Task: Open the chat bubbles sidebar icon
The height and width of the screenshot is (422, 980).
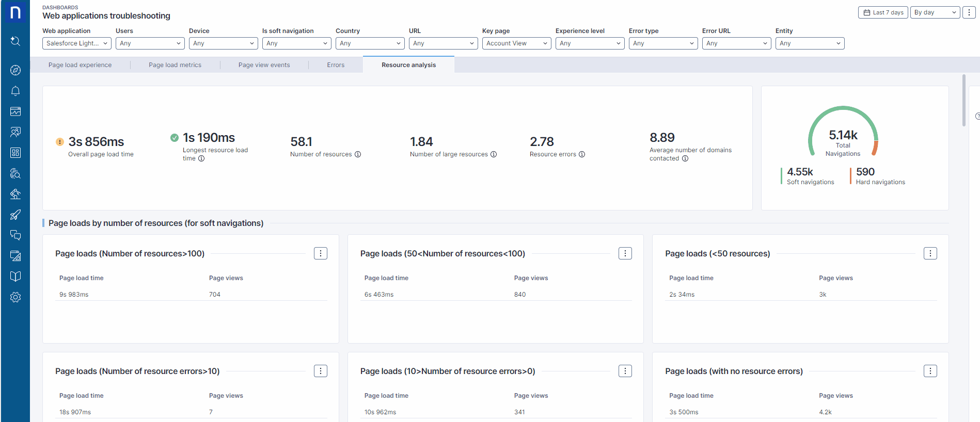Action: pyautogui.click(x=15, y=235)
